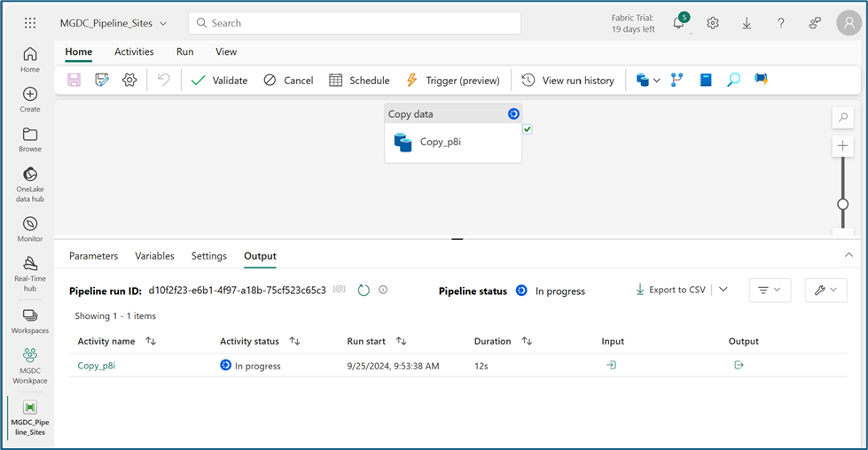868x450 pixels.
Task: Expand the MGDC_Pipeline_Sites title dropdown
Action: point(163,23)
